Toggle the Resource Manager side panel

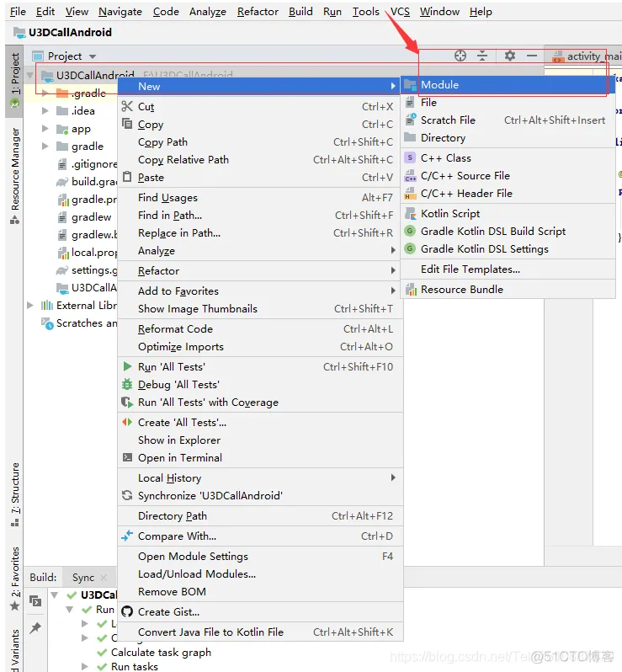point(14,176)
